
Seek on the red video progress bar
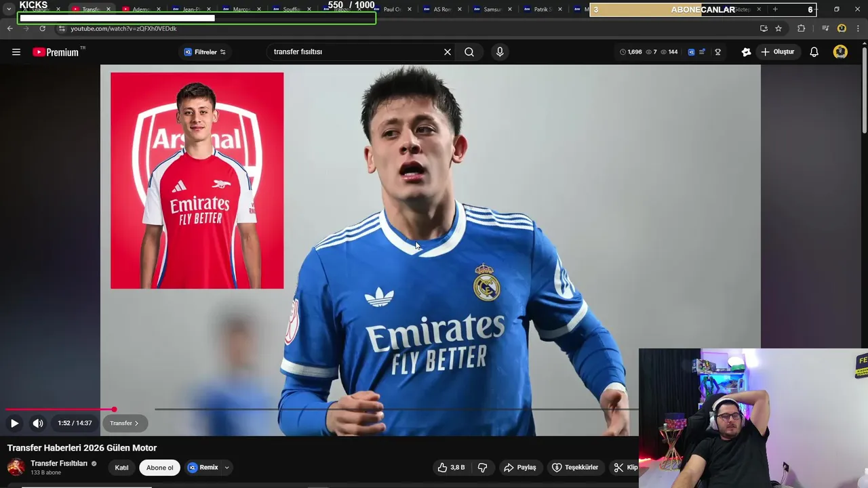[60, 409]
